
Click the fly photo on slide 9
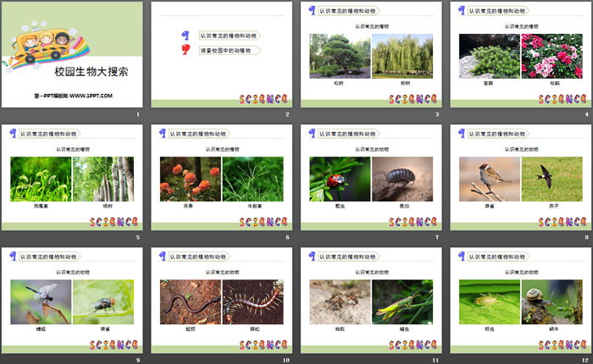103,302
